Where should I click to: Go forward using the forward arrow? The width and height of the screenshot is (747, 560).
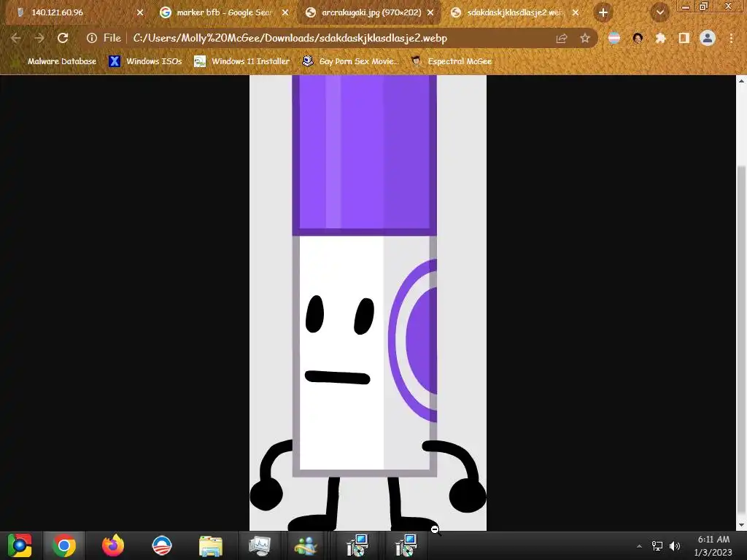[x=39, y=38]
